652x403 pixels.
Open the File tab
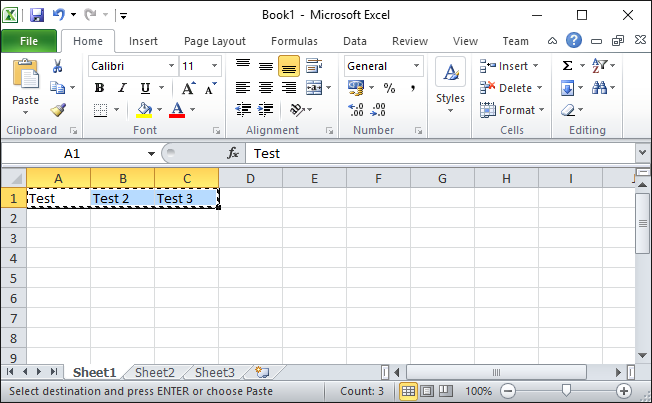(x=29, y=41)
